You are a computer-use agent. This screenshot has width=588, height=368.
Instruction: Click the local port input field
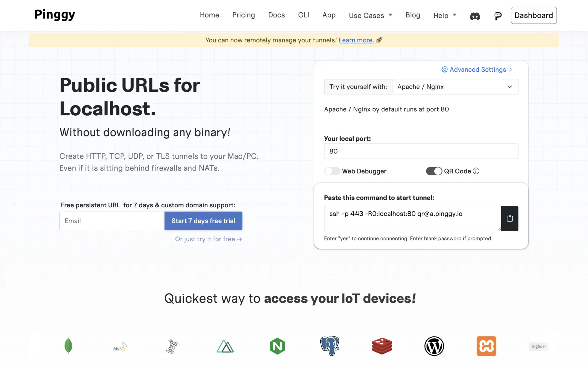(x=421, y=151)
